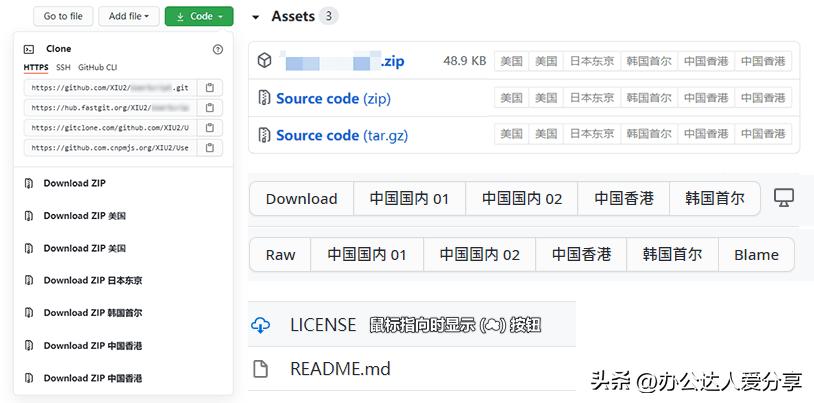Open the Code dropdown button

(x=199, y=16)
